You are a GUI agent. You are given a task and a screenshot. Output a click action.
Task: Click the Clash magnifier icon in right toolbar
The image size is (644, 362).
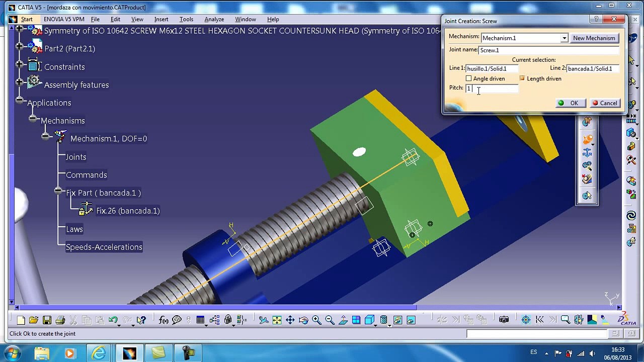pyautogui.click(x=631, y=160)
